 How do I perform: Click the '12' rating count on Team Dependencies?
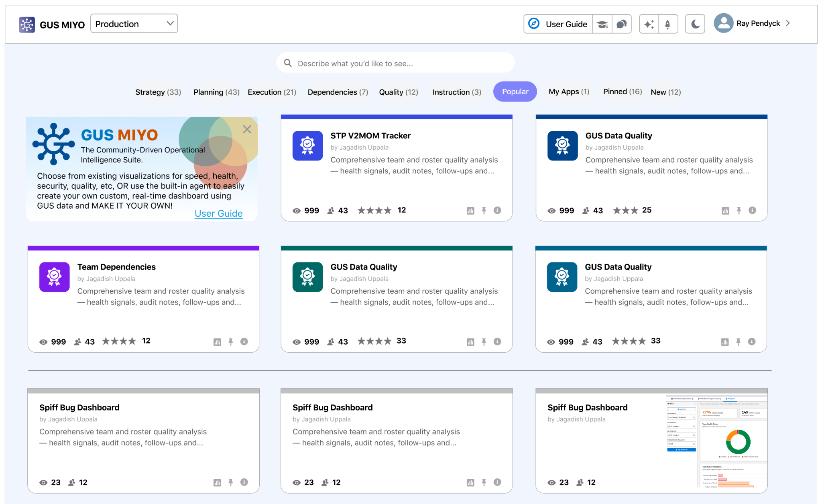pos(146,341)
